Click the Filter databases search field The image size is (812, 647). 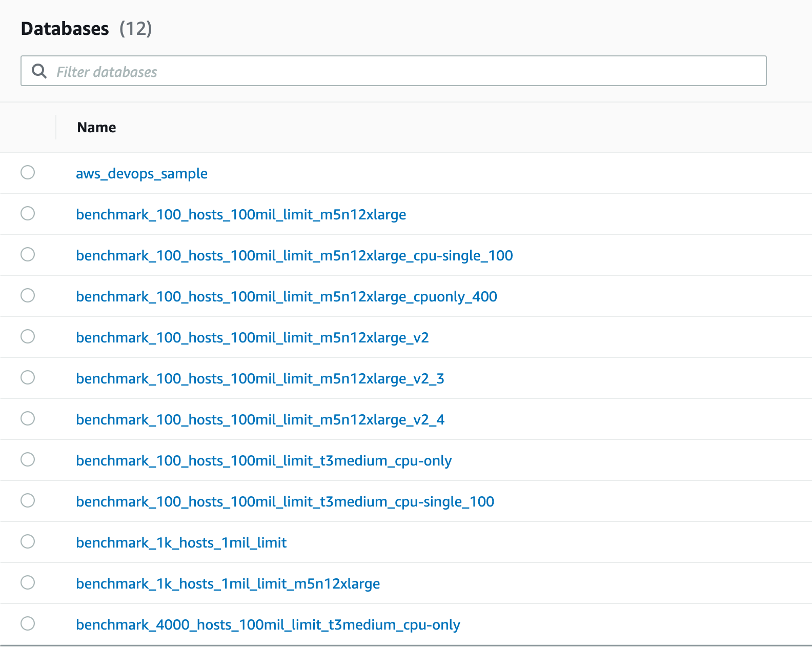[x=393, y=71]
